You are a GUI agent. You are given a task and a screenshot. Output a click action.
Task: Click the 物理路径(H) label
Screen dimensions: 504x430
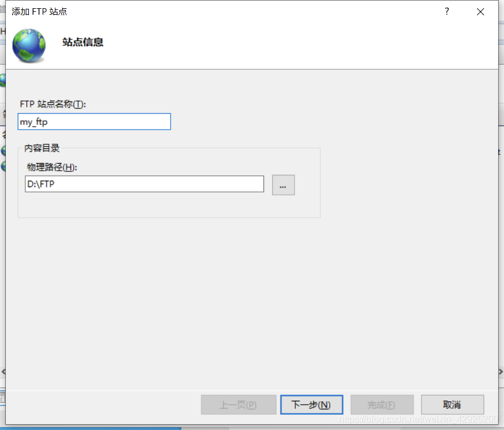point(52,167)
